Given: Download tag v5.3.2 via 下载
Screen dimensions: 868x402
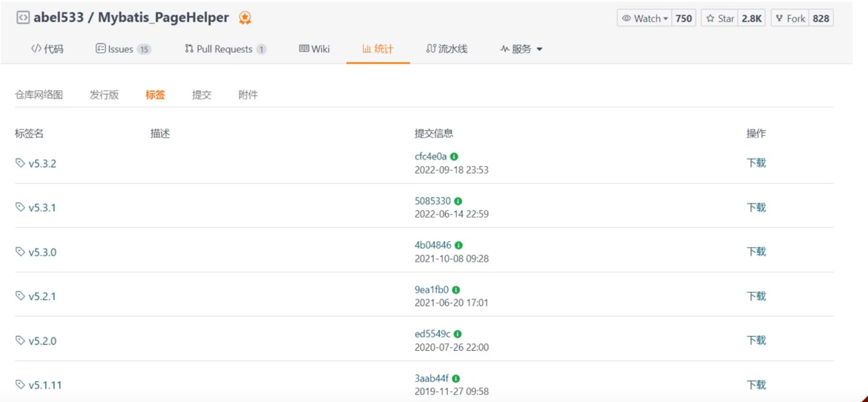Looking at the screenshot, I should point(756,163).
